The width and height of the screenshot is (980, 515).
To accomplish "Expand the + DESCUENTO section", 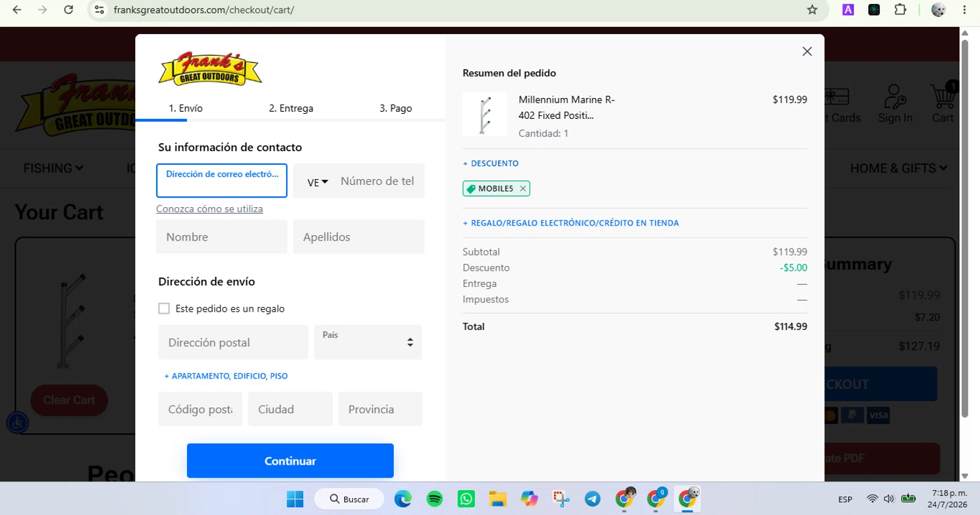I will click(x=491, y=163).
